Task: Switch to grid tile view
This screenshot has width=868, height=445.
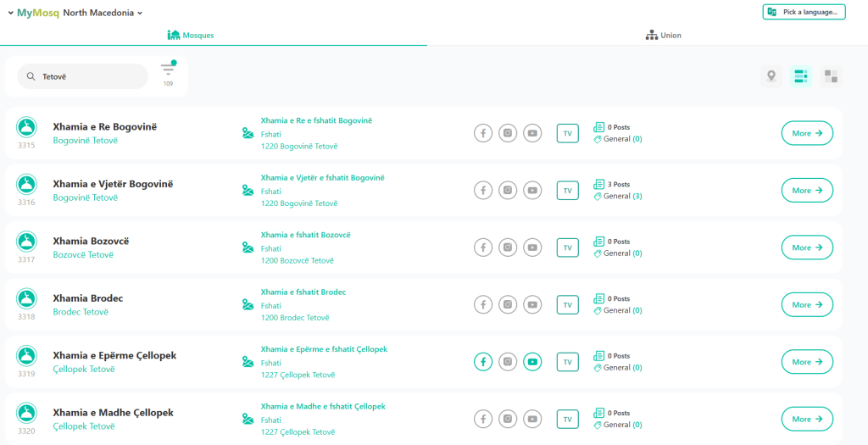Action: 831,76
